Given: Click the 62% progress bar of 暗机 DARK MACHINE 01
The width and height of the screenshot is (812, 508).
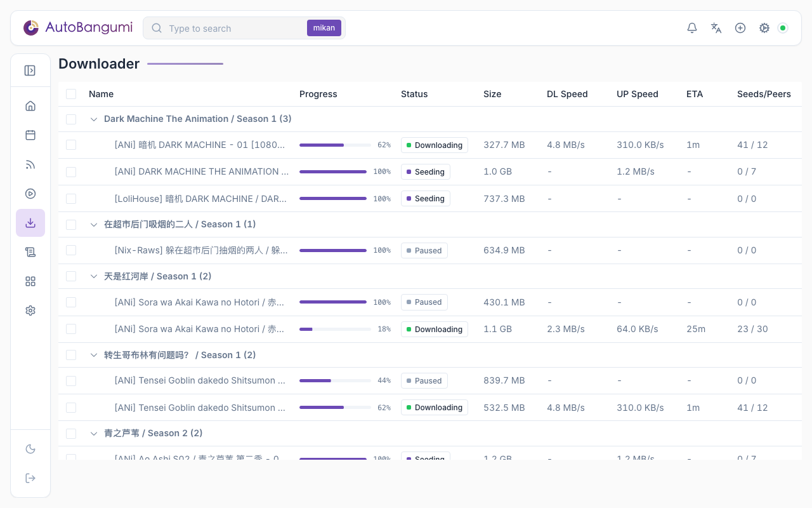Looking at the screenshot, I should pos(335,145).
